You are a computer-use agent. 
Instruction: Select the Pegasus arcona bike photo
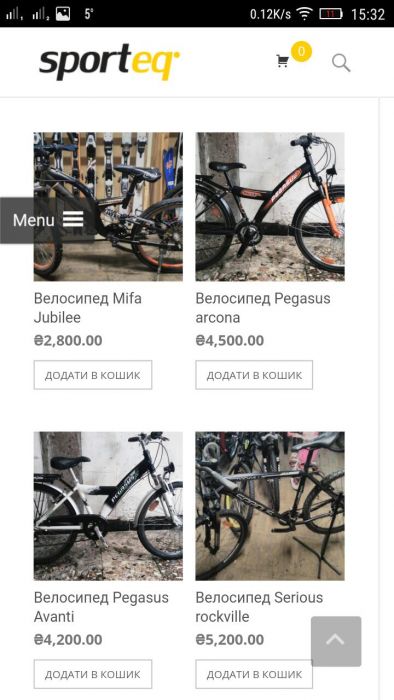pos(270,207)
